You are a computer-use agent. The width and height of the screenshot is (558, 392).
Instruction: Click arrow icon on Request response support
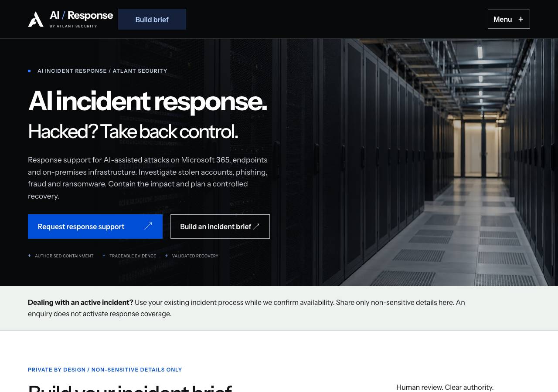[148, 226]
